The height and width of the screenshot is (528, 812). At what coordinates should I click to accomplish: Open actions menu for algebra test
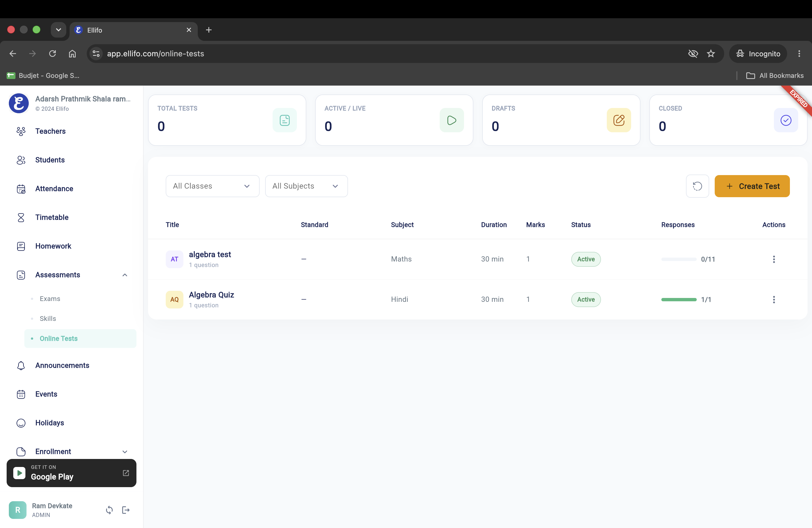coord(773,259)
